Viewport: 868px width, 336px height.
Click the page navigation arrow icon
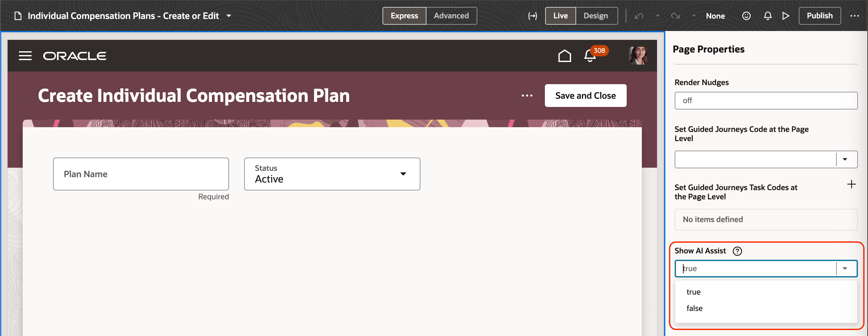532,16
